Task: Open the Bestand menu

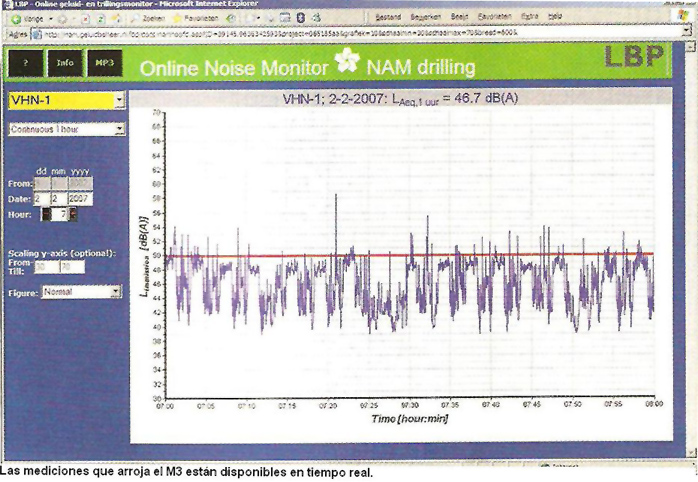Action: click(x=388, y=17)
